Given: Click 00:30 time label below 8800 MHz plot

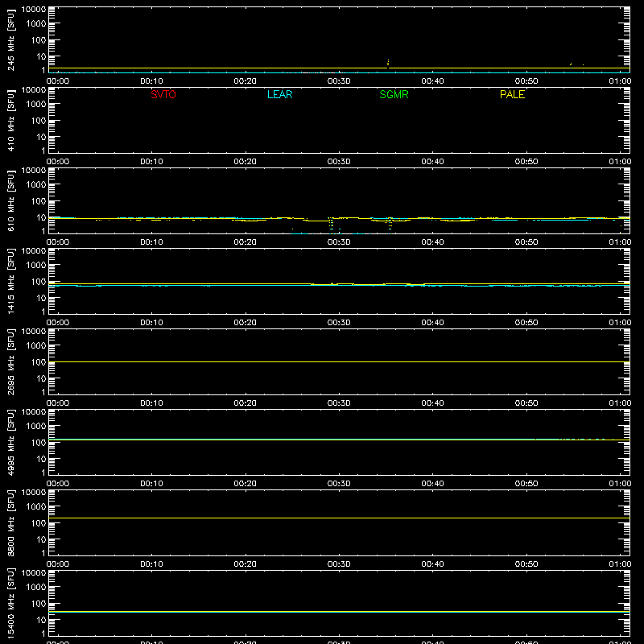Looking at the screenshot, I should pyautogui.click(x=339, y=564).
